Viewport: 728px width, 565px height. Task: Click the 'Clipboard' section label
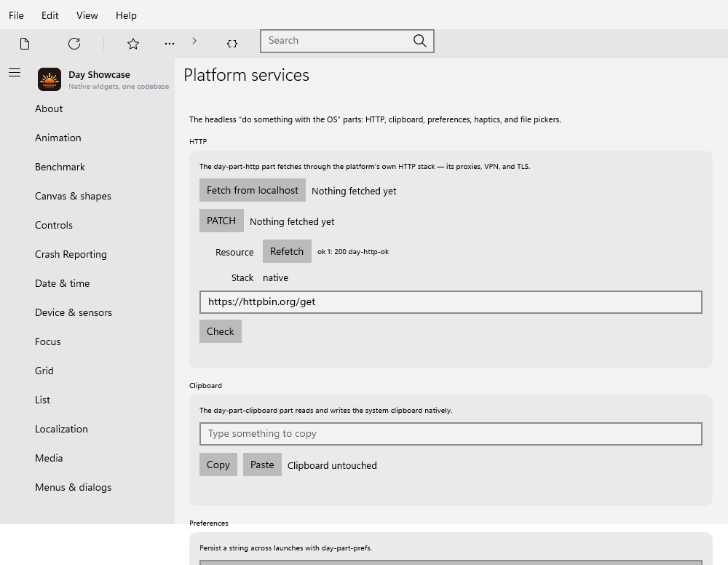[206, 386]
